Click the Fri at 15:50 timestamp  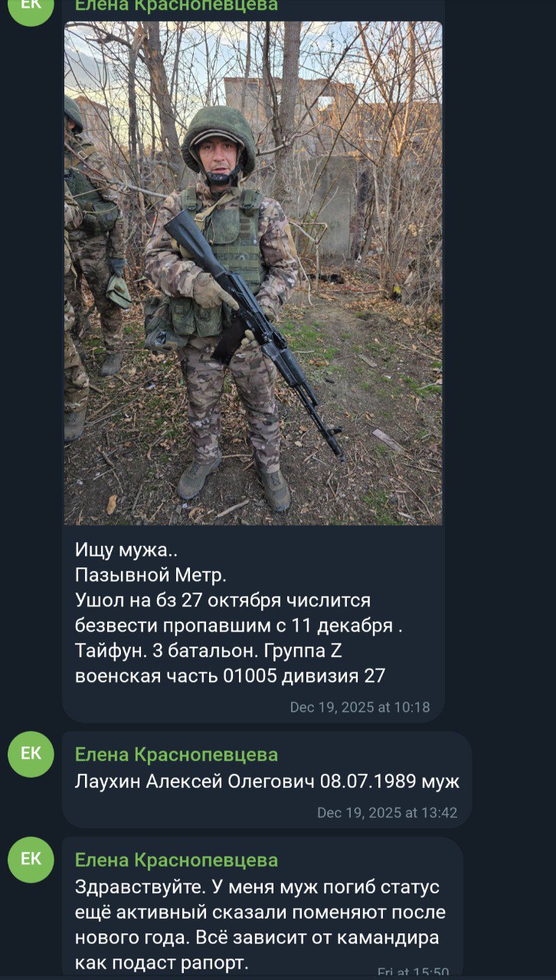(x=414, y=972)
